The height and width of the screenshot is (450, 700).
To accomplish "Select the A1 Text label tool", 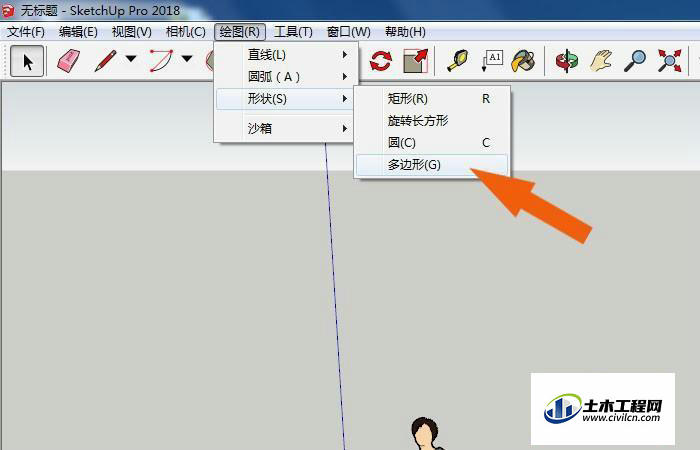I will point(492,61).
